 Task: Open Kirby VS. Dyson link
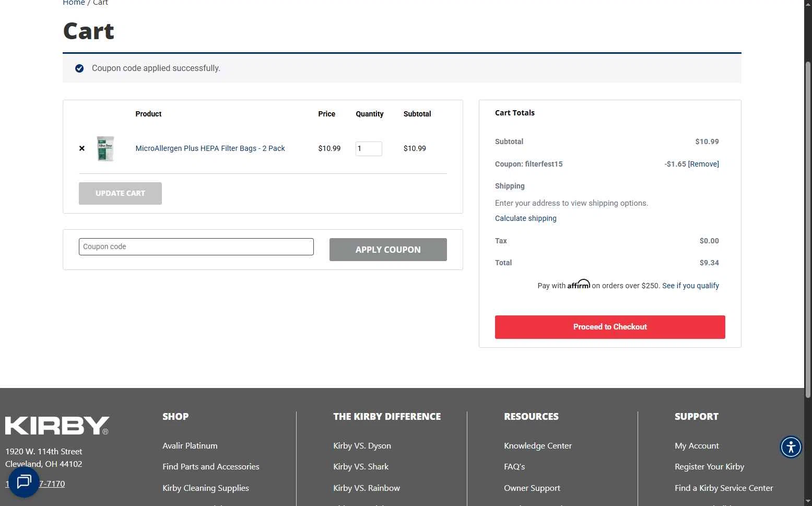pos(362,445)
